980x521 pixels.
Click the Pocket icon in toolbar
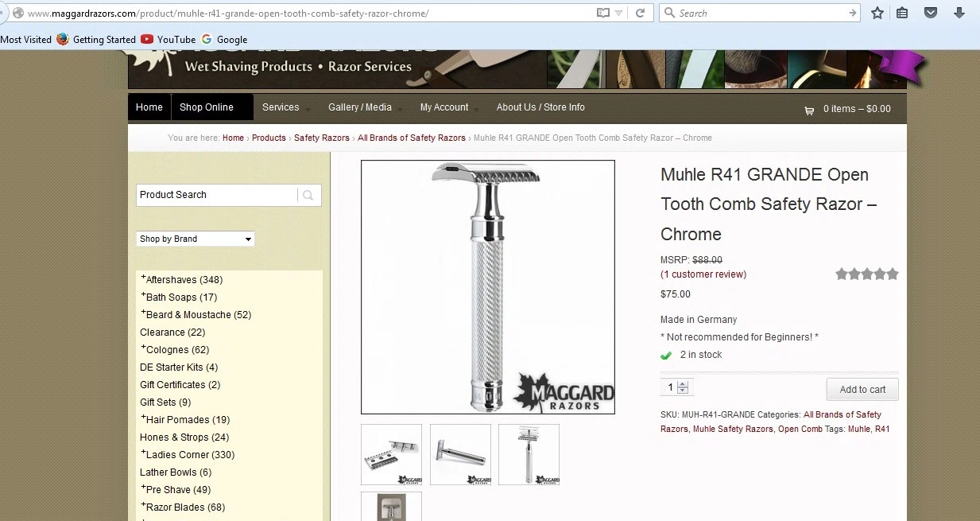click(x=931, y=13)
